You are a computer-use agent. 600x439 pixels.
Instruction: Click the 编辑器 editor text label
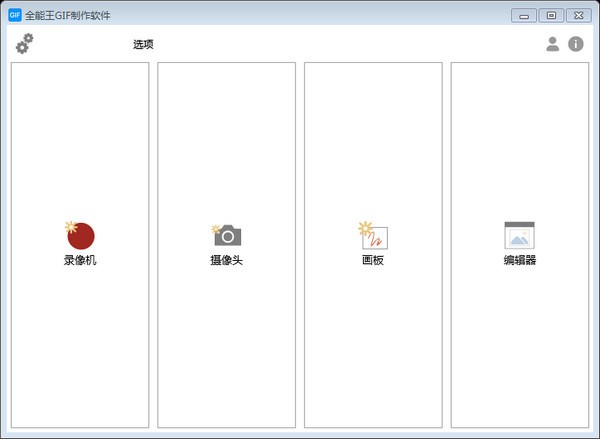coord(520,260)
